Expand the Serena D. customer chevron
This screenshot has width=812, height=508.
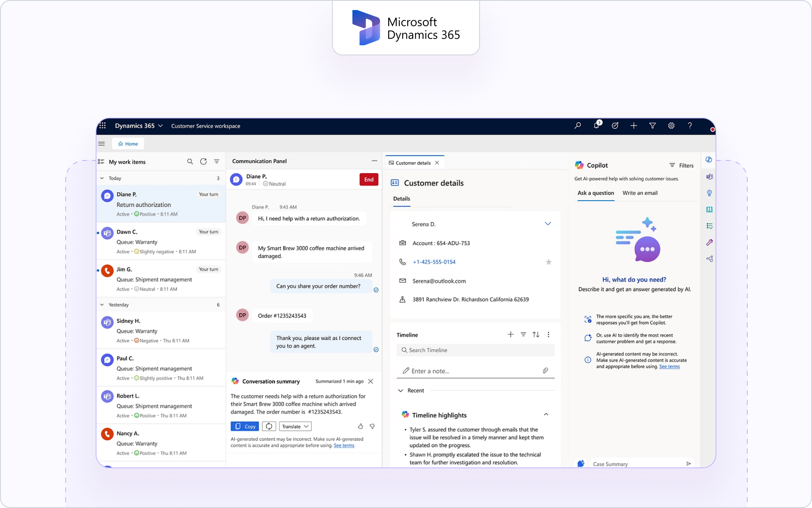[548, 224]
